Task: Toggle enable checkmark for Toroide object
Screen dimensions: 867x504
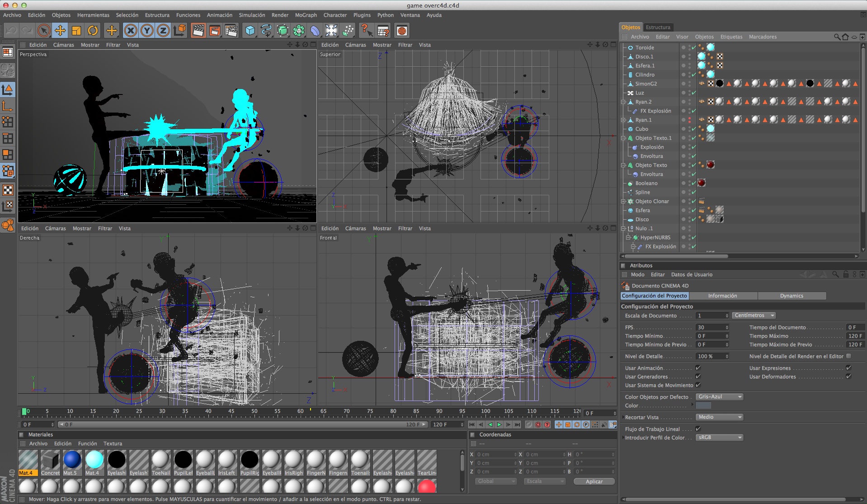Action: (694, 47)
